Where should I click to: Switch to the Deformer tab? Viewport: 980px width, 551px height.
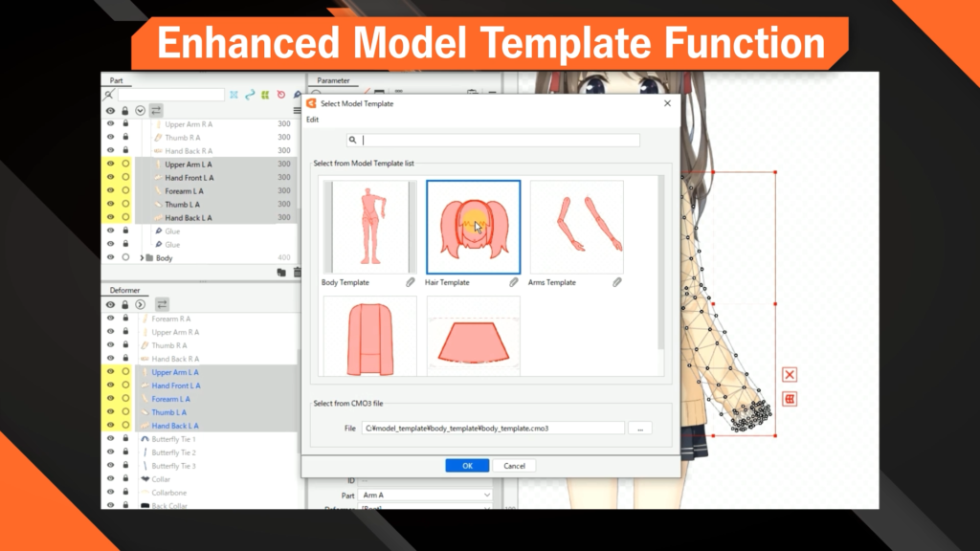127,290
